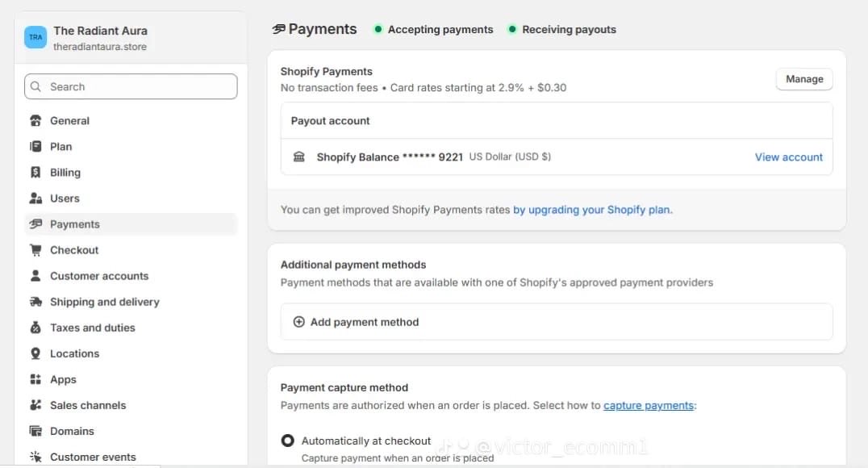The width and height of the screenshot is (868, 468).
Task: Click the Payments icon in the sidebar
Action: coord(35,224)
